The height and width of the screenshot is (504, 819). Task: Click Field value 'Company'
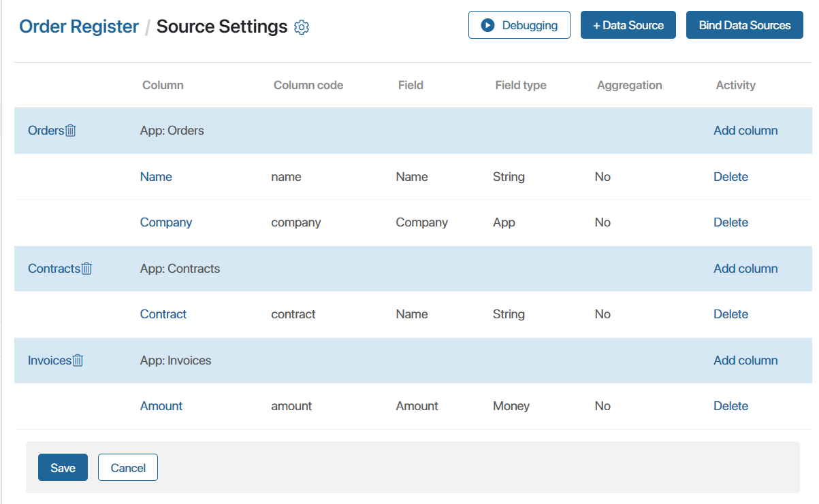(x=422, y=222)
